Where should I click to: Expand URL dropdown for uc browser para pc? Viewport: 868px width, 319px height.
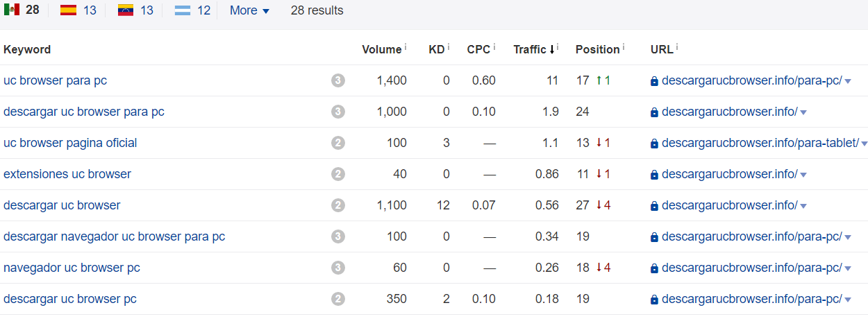pyautogui.click(x=848, y=81)
